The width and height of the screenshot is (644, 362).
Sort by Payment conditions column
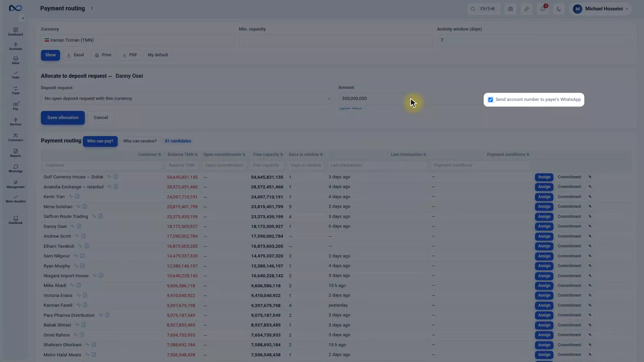pos(508,154)
